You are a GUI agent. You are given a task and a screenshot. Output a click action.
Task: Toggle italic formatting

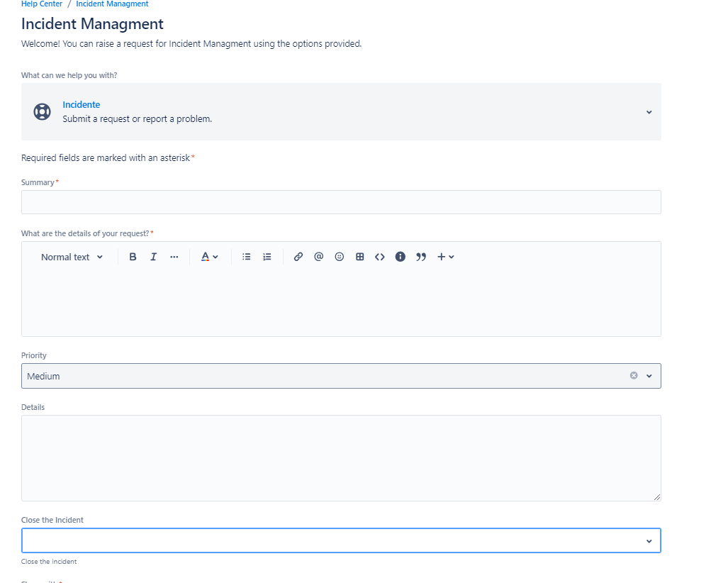pyautogui.click(x=153, y=256)
